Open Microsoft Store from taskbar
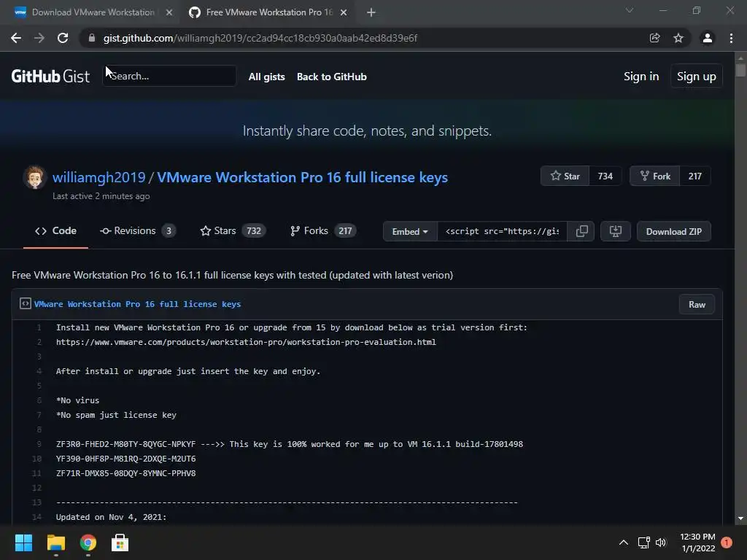747x560 pixels. tap(120, 542)
